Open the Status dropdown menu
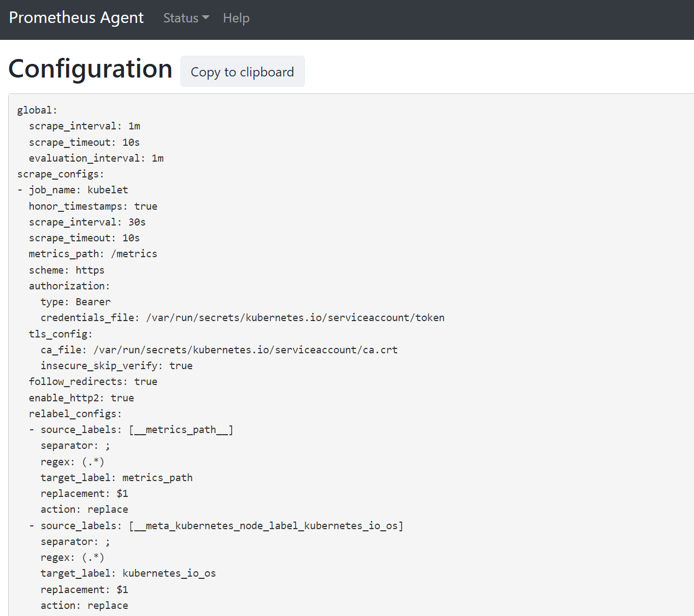Viewport: 694px width, 616px height. 186,18
